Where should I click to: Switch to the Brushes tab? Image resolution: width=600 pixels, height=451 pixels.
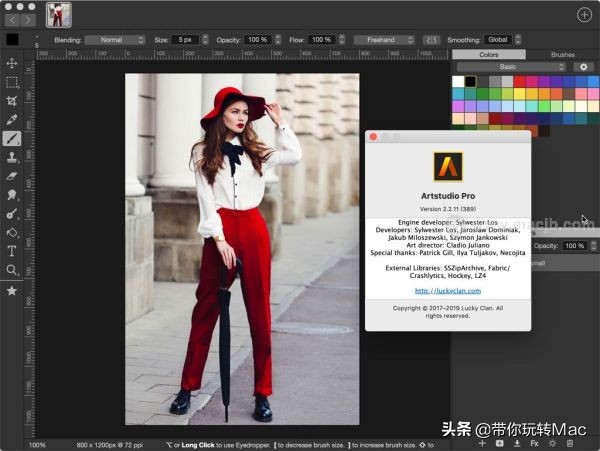[562, 54]
